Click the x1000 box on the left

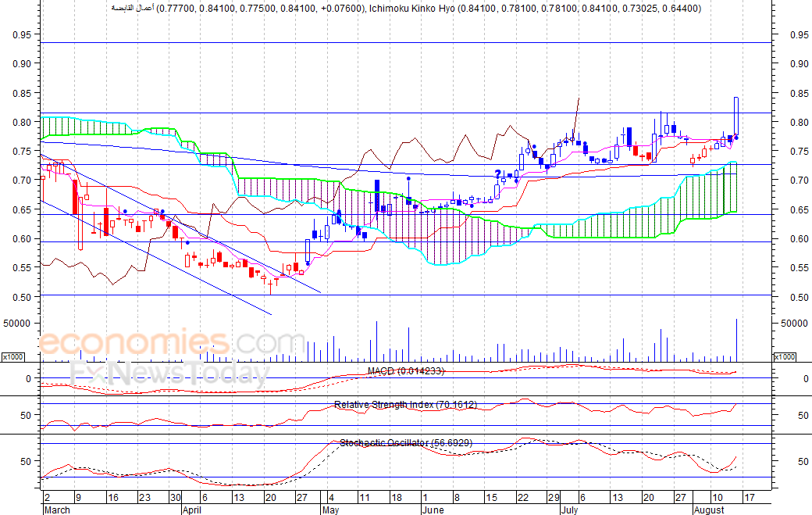[x=12, y=357]
